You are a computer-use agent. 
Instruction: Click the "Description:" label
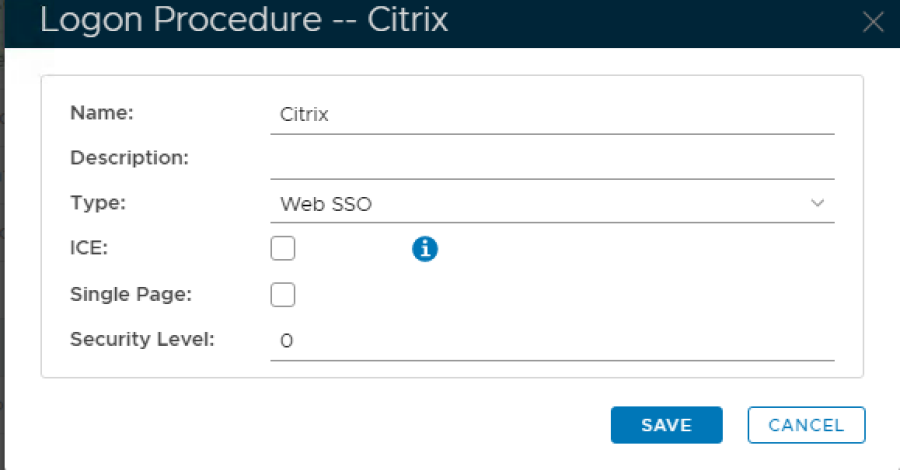point(129,157)
